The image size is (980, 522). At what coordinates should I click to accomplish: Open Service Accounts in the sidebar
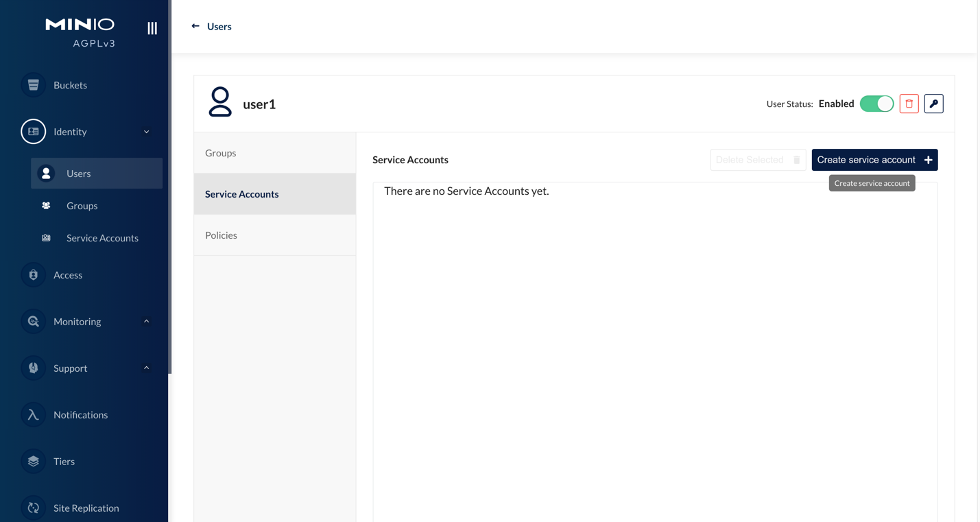pos(102,238)
